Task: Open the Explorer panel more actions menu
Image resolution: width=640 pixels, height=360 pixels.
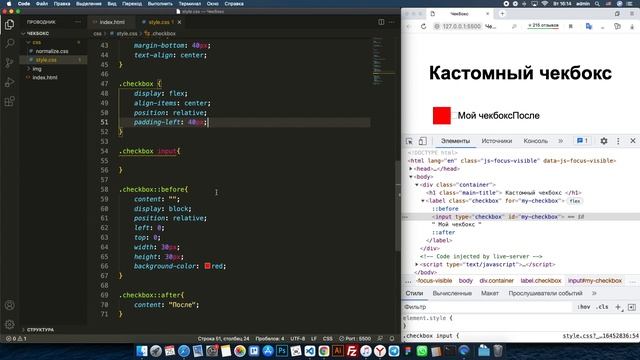Action: (78, 22)
